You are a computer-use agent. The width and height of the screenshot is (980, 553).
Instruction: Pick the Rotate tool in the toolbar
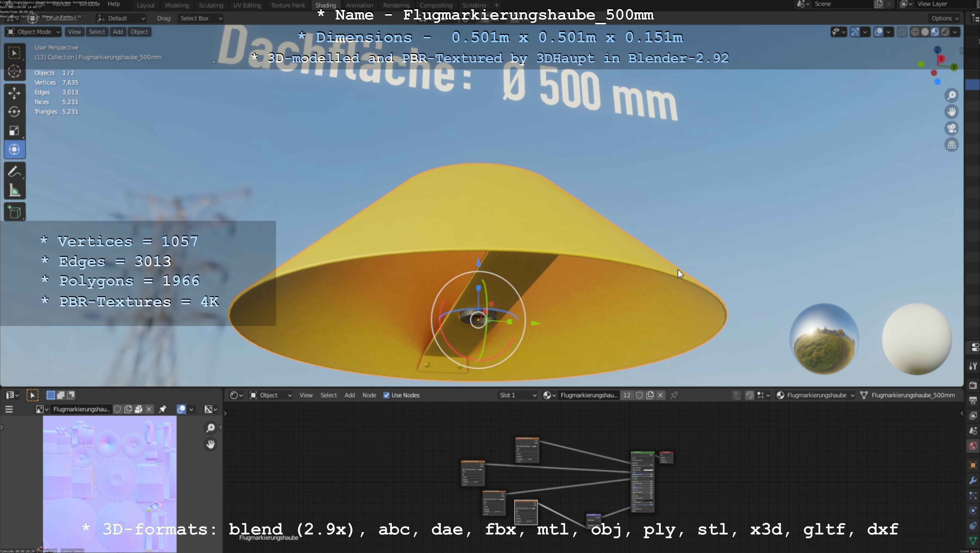click(x=14, y=112)
